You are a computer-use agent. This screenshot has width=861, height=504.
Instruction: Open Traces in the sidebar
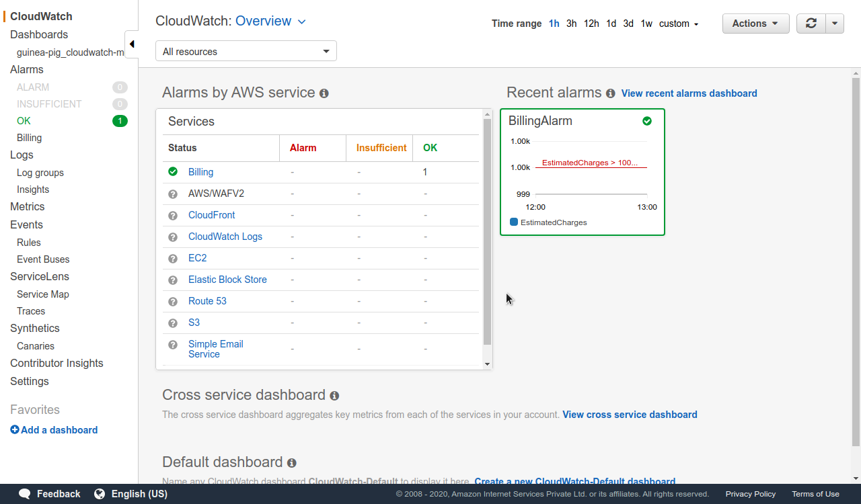(x=31, y=311)
